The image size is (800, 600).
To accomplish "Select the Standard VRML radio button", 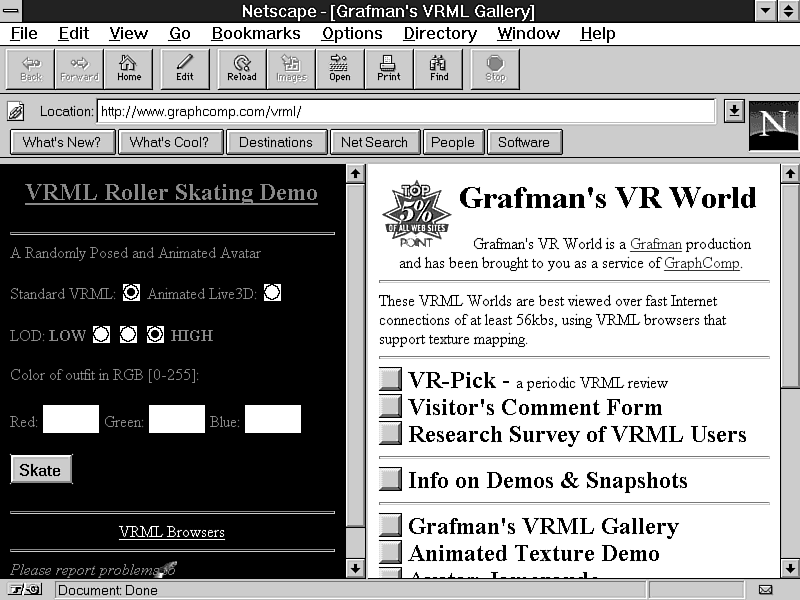I will click(131, 292).
